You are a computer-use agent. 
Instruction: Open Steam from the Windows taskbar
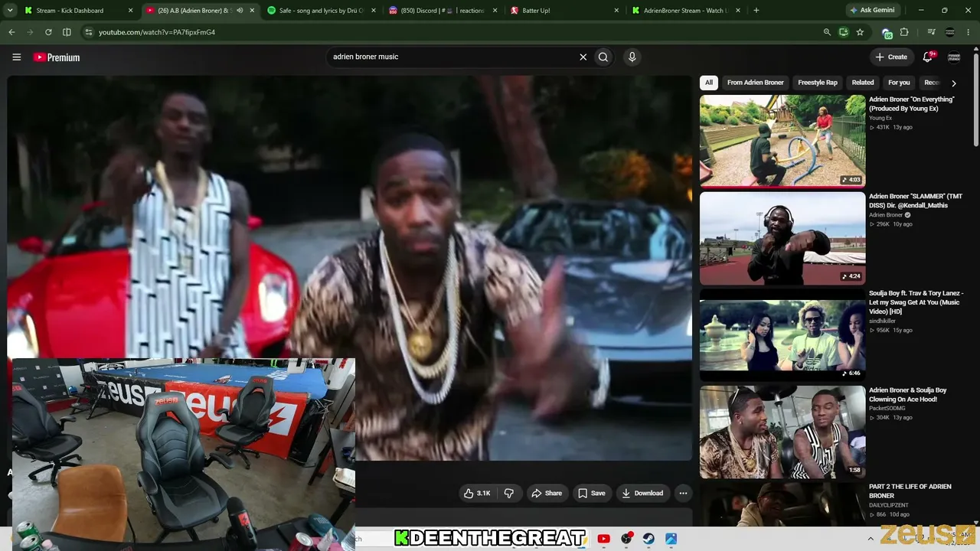tap(648, 539)
